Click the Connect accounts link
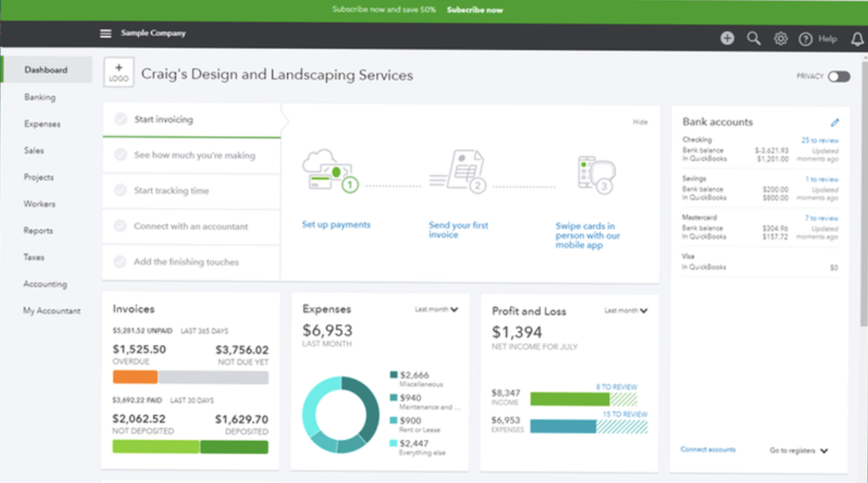 tap(708, 450)
